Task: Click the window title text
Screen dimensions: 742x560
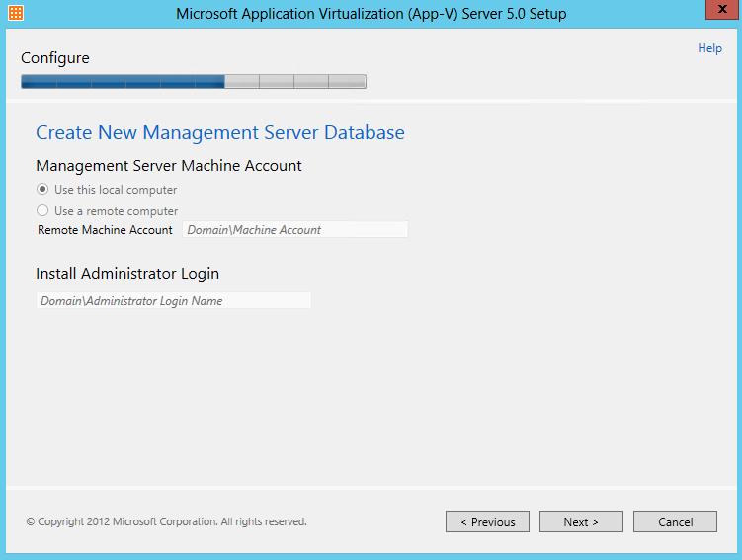Action: (x=371, y=13)
